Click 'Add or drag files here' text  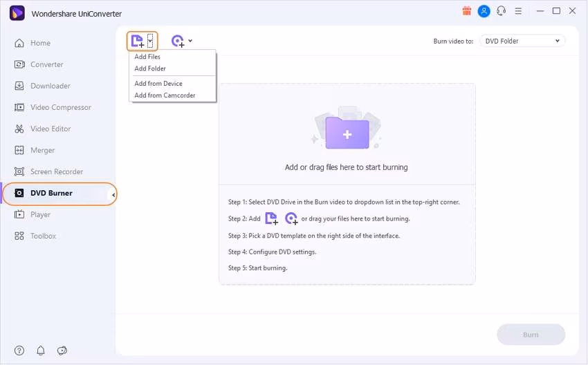point(346,167)
